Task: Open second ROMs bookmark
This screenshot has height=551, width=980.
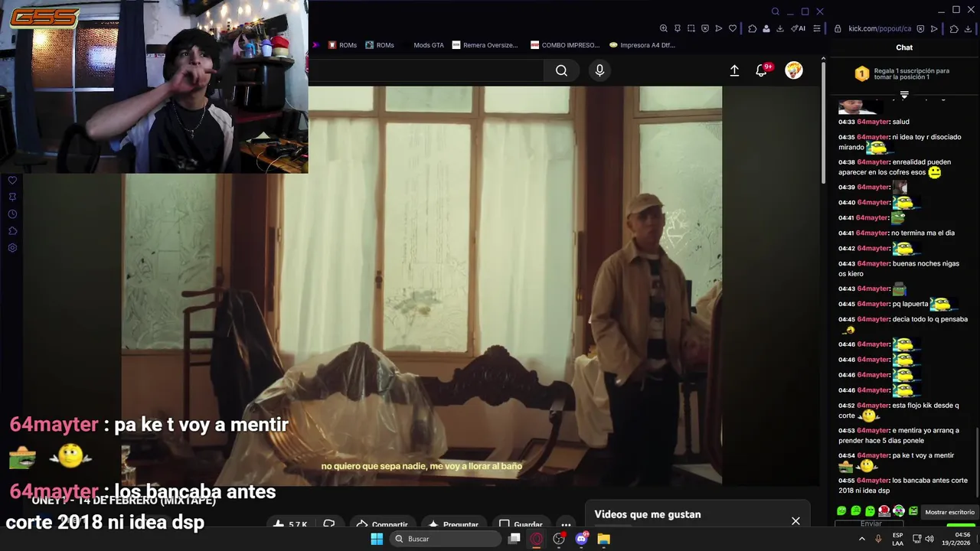Action: [380, 45]
